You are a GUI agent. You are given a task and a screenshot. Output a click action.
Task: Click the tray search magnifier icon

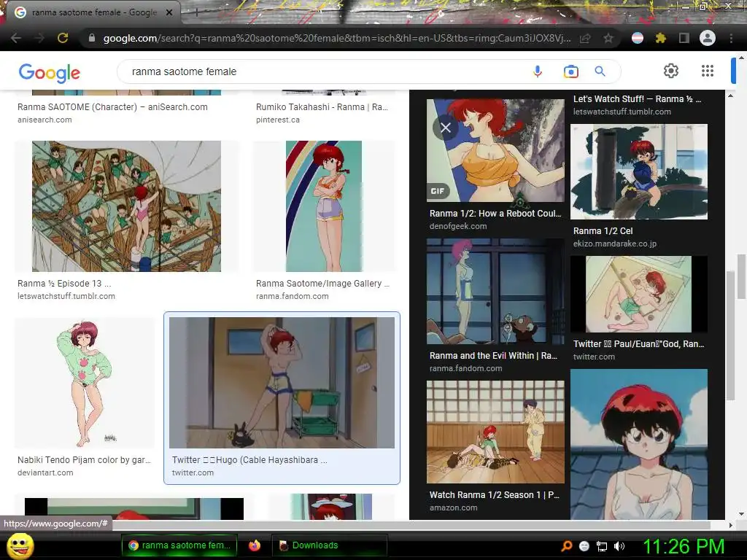coord(566,546)
